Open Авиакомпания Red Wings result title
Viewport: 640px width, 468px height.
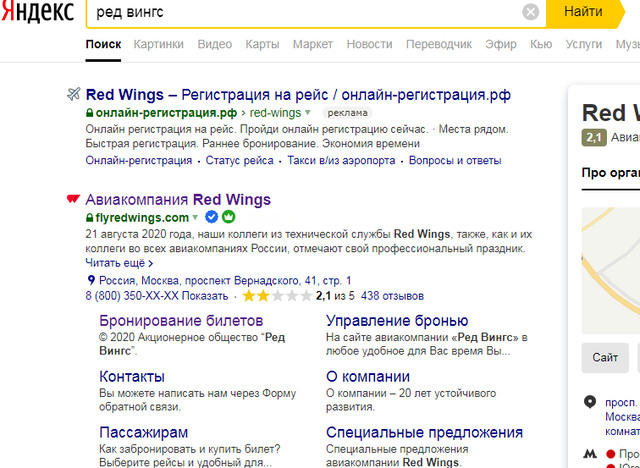coord(178,200)
